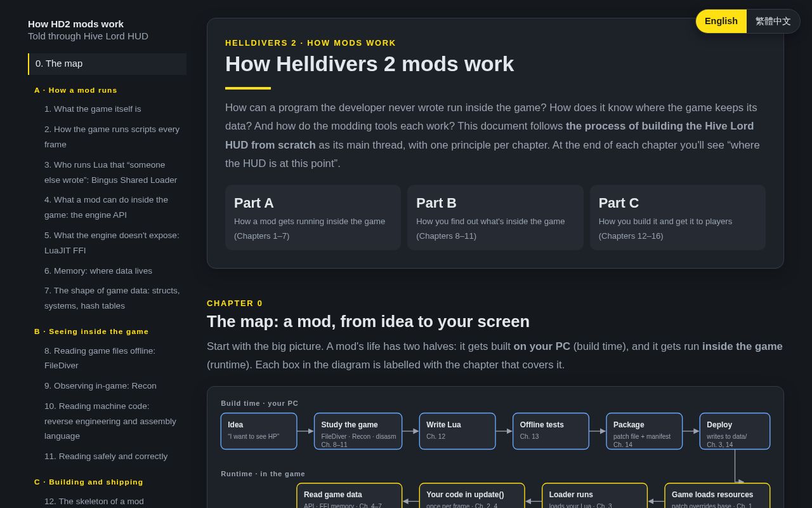Click 'Build time · your PC' label
Image resolution: width=812 pixels, height=508 pixels.
259,403
